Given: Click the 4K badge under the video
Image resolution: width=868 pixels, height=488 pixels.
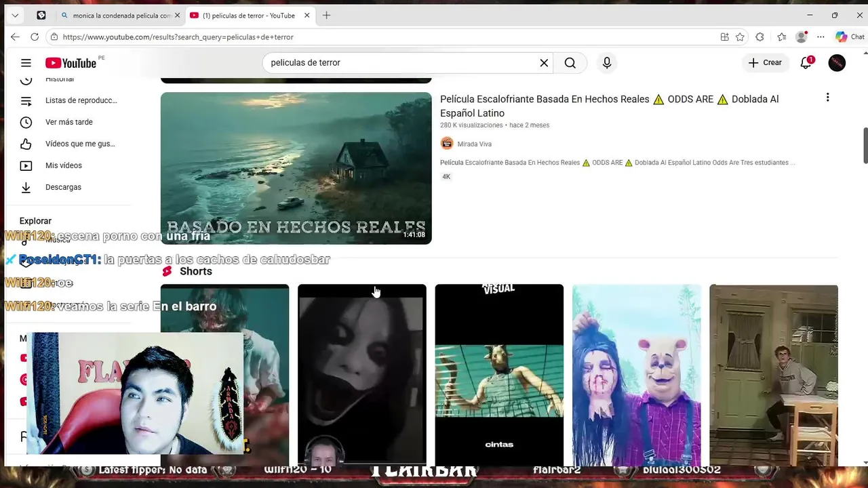Looking at the screenshot, I should pos(446,177).
